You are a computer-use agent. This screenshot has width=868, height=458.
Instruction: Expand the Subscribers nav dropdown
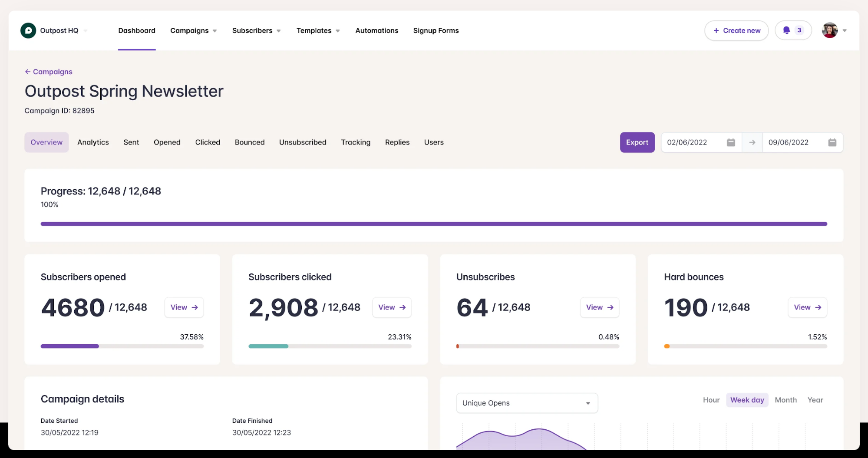click(x=279, y=31)
